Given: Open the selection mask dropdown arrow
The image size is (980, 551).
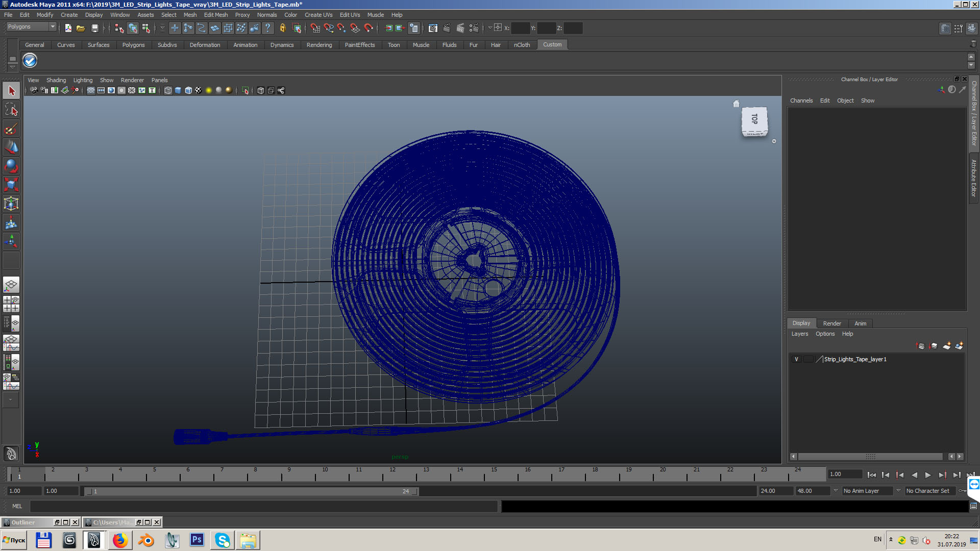Looking at the screenshot, I should pos(162,28).
